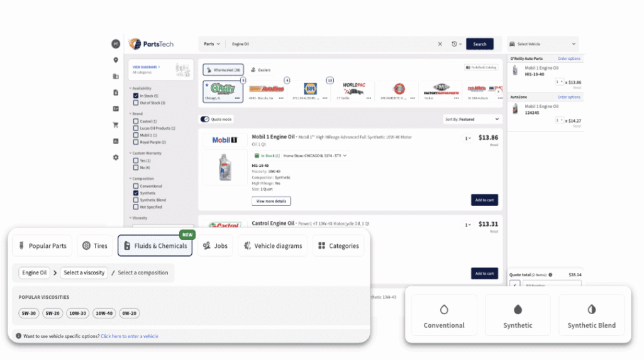Open the checklist sidebar icon
This screenshot has height=360, width=644.
(116, 109)
